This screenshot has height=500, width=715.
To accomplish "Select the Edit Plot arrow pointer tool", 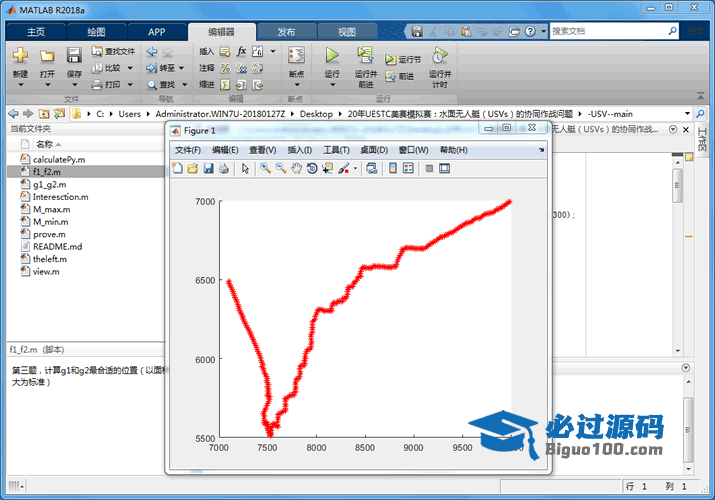I will click(x=245, y=169).
